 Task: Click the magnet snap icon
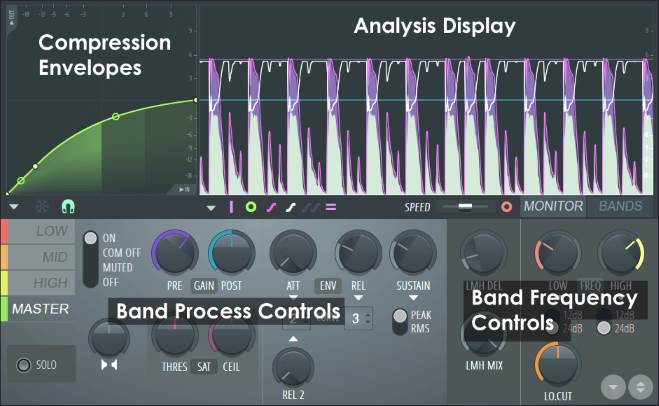(x=68, y=207)
